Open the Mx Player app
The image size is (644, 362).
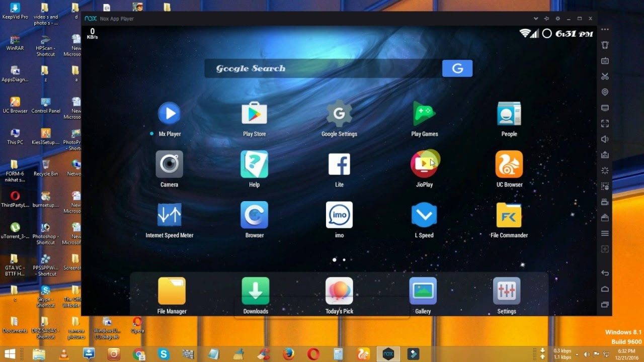(170, 114)
